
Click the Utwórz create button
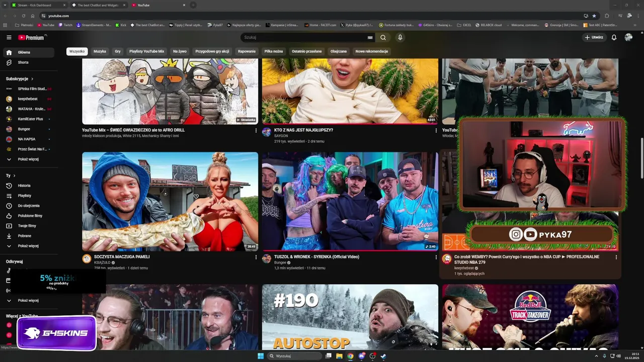pos(594,37)
